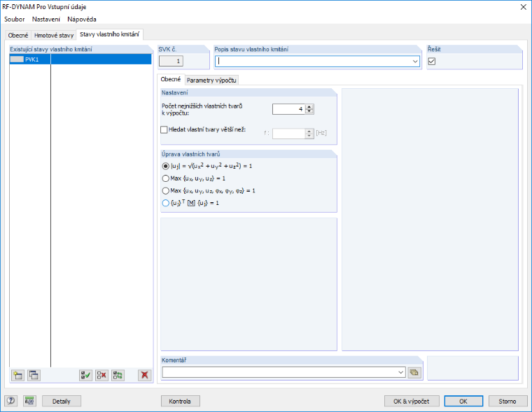Screen dimensions: 532x412
Task: Select PVK1 in the existing cases list
Action: tap(80, 59)
